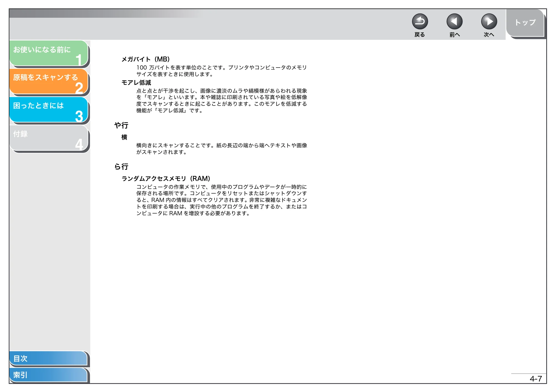
Task: Open the トップ tab
Action: pos(525,23)
